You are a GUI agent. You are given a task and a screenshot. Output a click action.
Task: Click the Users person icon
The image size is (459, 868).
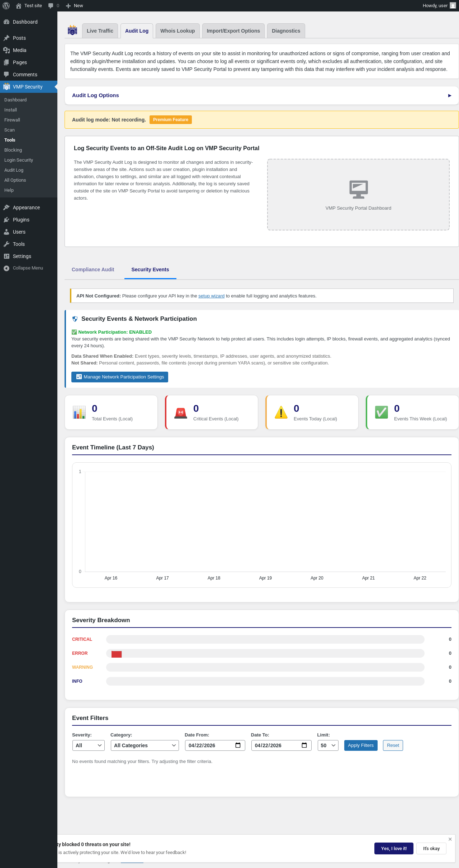pos(6,232)
